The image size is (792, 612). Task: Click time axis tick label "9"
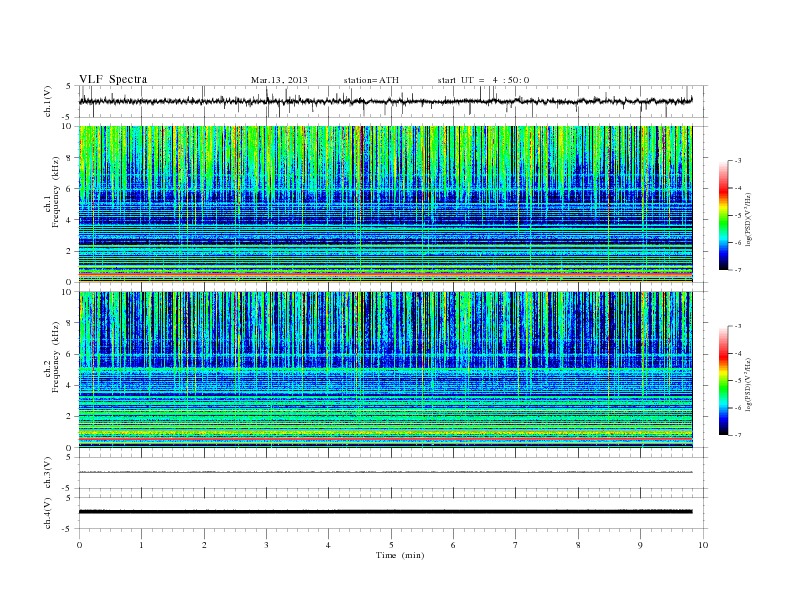(640, 545)
